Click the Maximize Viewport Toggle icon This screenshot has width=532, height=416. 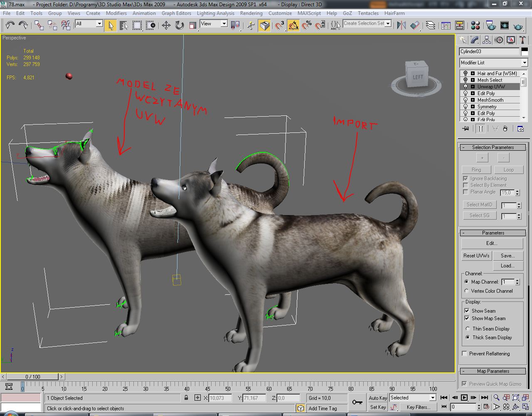(525, 407)
